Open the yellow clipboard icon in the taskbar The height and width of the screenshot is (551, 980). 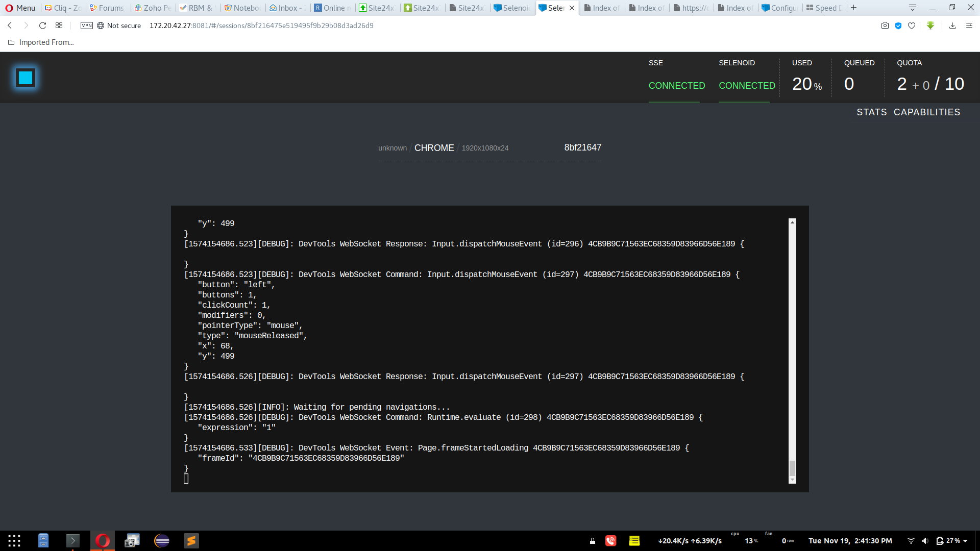pyautogui.click(x=634, y=541)
